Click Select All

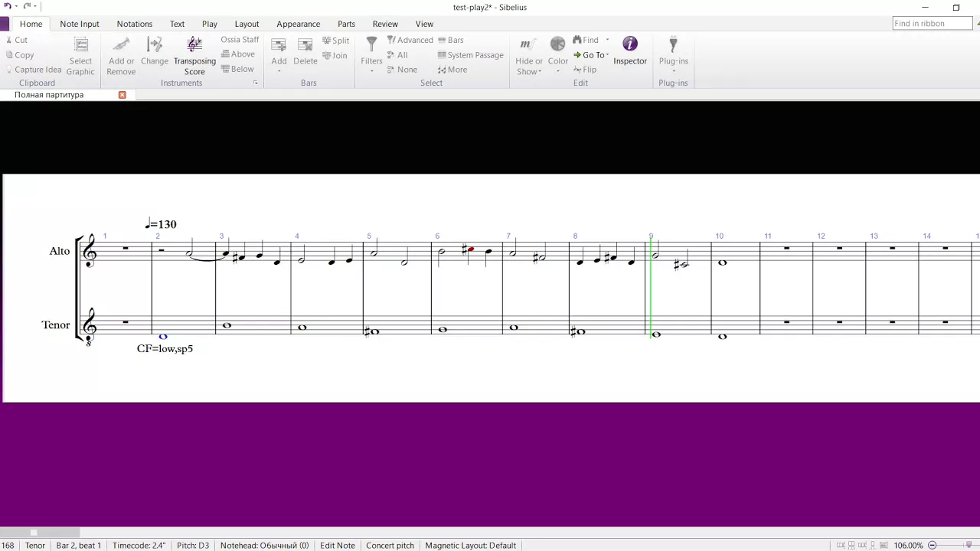click(x=397, y=55)
